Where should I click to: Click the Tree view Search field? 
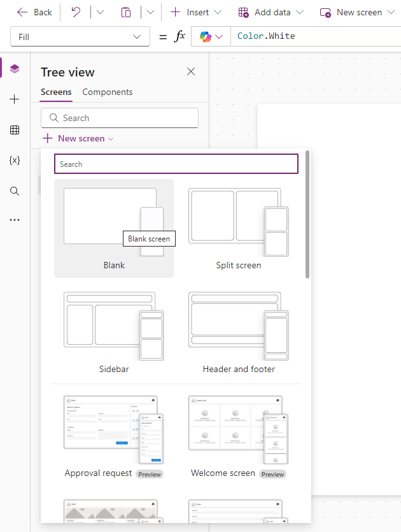(120, 118)
